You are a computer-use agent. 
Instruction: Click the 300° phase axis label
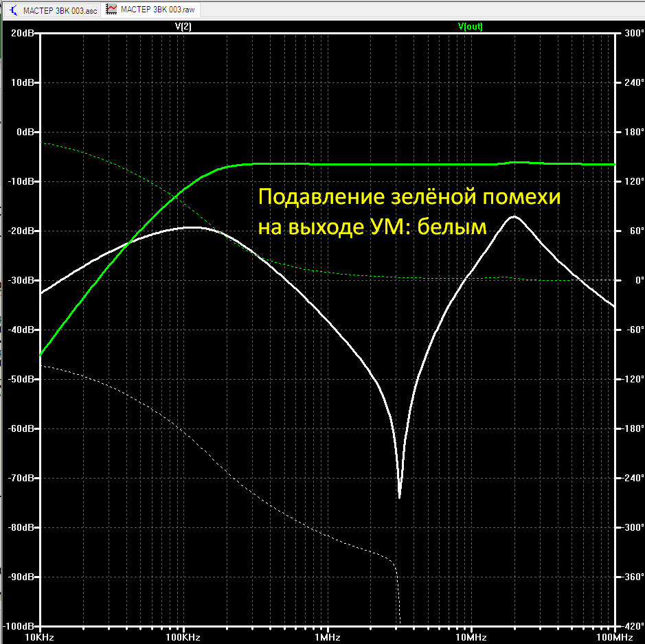[634, 33]
